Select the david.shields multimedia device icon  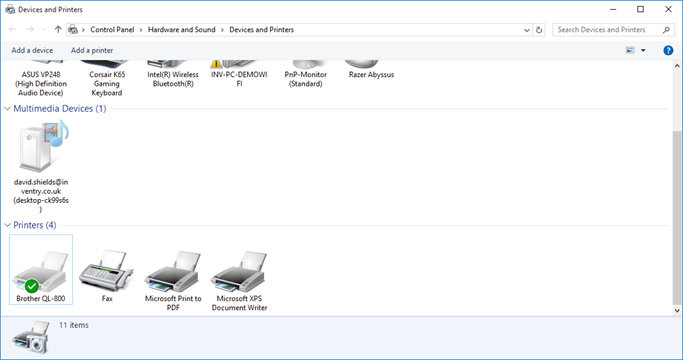coord(44,146)
